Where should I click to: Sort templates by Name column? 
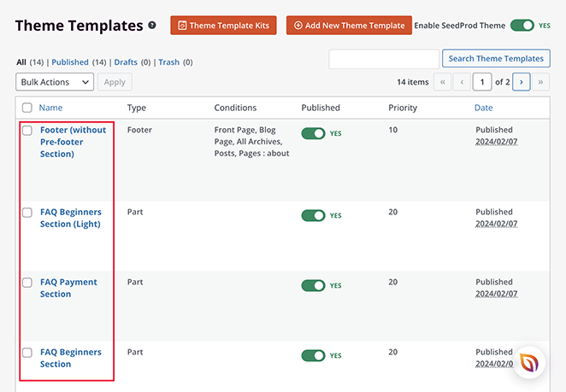click(50, 108)
